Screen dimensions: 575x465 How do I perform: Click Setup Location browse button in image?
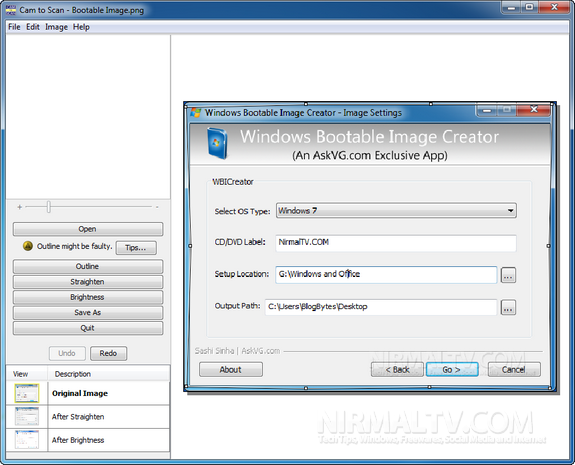[x=508, y=275]
